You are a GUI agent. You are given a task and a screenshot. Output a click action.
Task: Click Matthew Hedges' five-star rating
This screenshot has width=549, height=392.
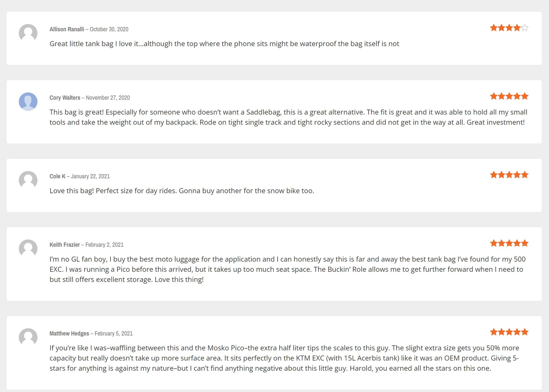509,332
